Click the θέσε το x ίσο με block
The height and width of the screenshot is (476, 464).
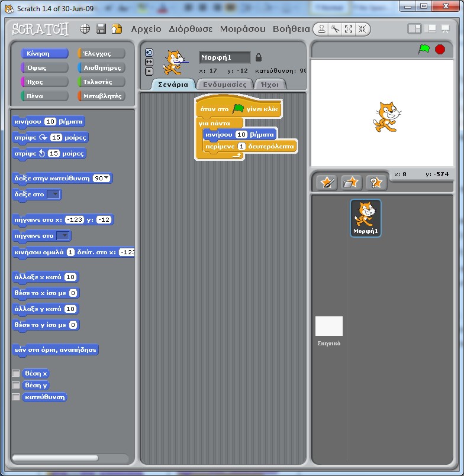46,293
